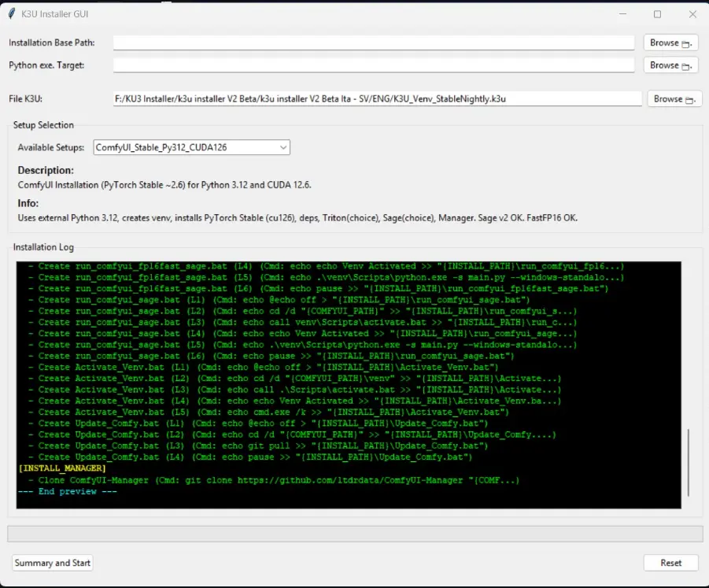Click the Python exe. Target input field
709x588 pixels.
(x=374, y=65)
